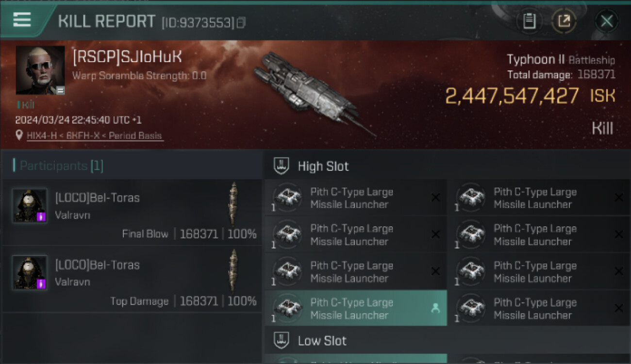View SJIoHuK's character portrait
This screenshot has height=364, width=631.
(40, 70)
